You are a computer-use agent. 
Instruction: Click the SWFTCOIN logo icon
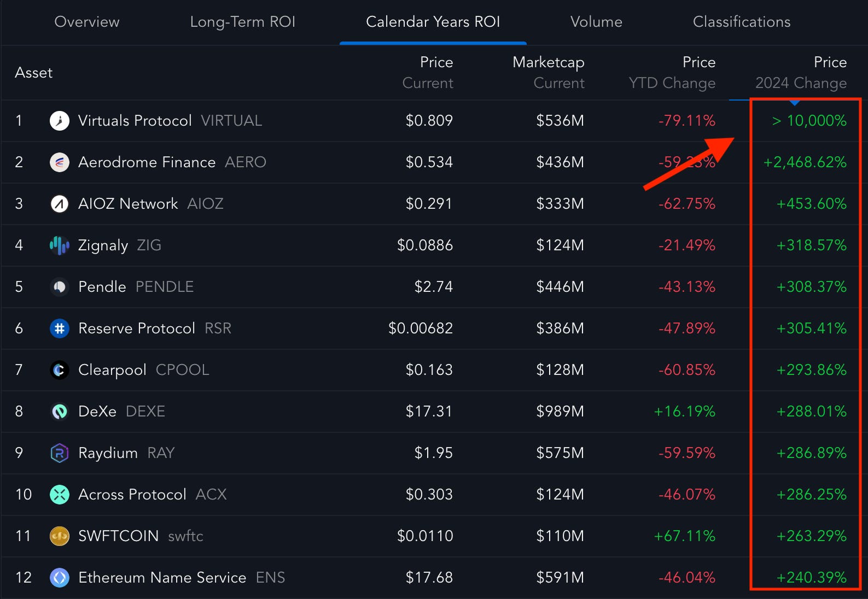tap(60, 536)
